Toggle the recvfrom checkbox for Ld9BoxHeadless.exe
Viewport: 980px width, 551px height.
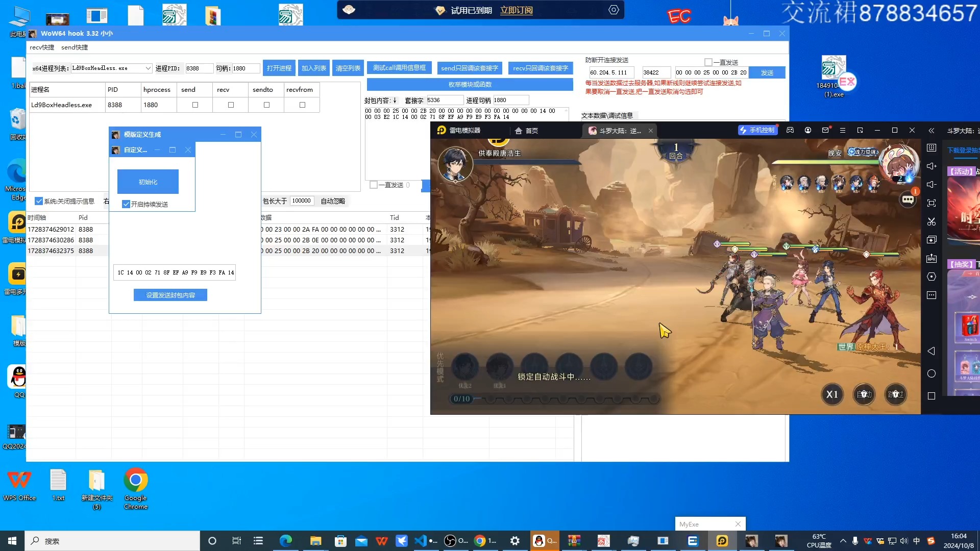tap(302, 105)
